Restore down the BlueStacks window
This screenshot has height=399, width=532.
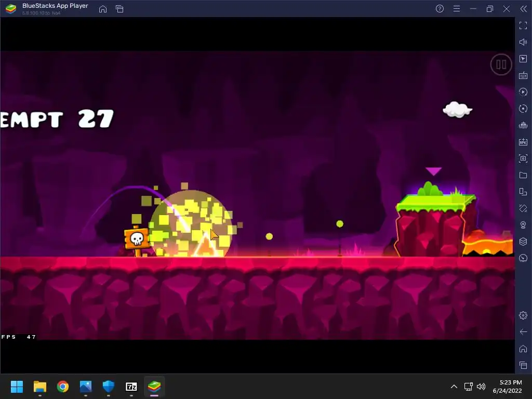(489, 9)
